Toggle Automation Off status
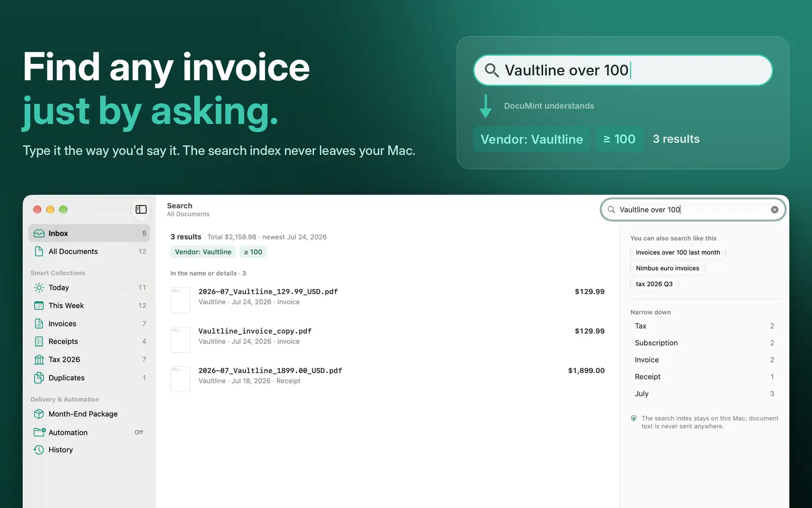 (139, 432)
